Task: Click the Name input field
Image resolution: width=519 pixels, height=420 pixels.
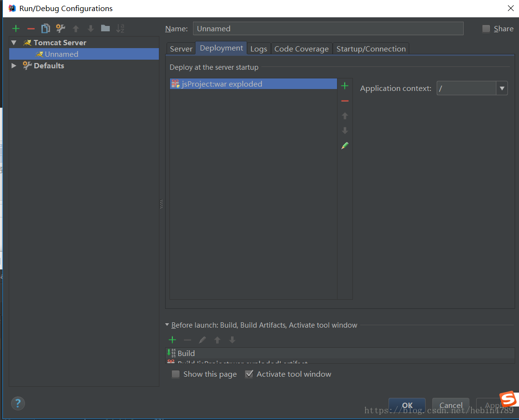Action: tap(328, 28)
